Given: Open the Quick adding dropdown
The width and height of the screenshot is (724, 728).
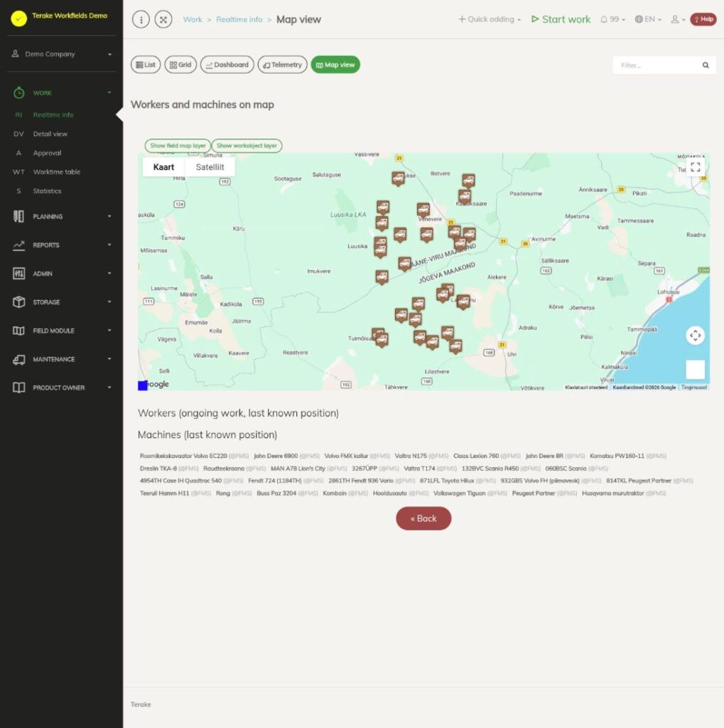Looking at the screenshot, I should coord(490,19).
